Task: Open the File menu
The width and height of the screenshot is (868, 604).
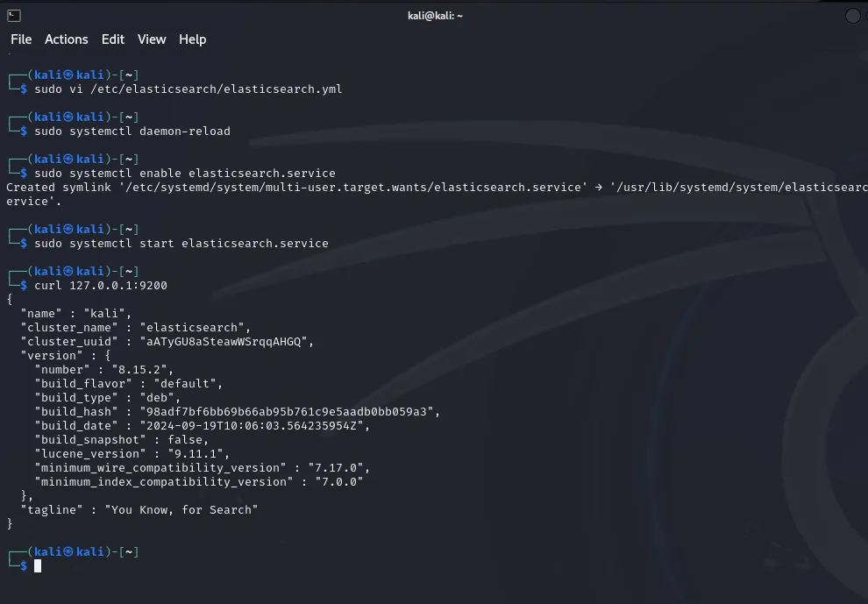Action: pyautogui.click(x=20, y=39)
